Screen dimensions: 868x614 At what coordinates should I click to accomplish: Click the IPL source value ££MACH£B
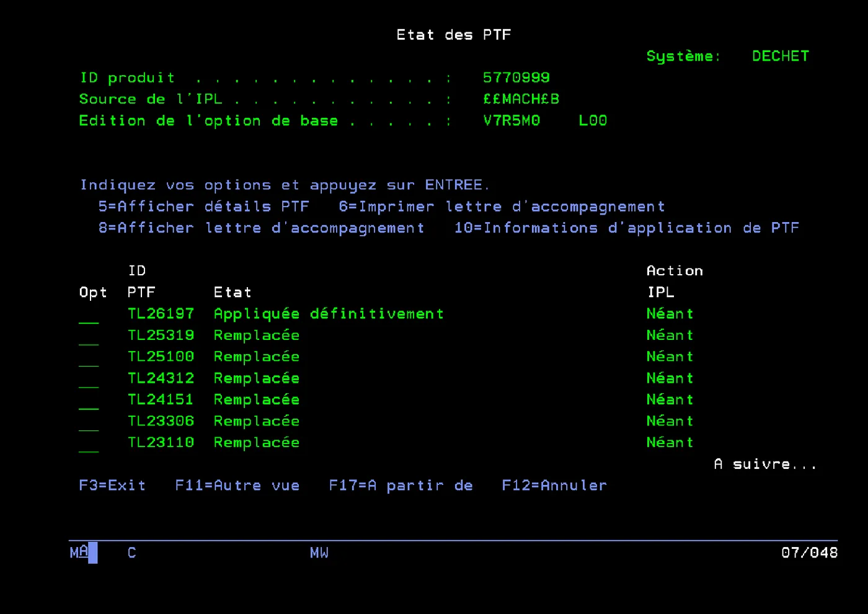coord(521,99)
